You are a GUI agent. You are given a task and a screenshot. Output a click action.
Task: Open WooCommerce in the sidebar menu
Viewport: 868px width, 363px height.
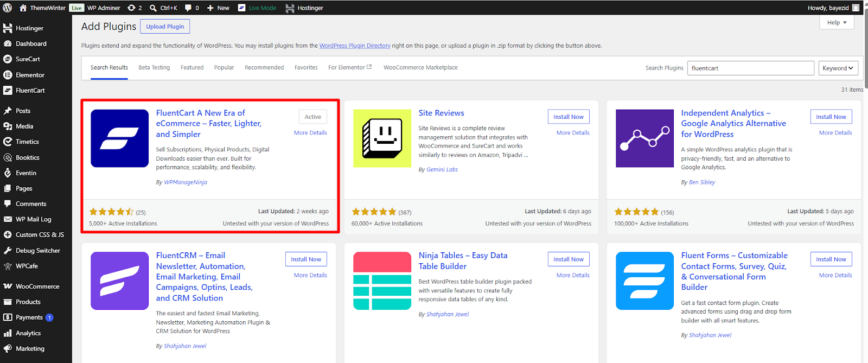pyautogui.click(x=37, y=286)
